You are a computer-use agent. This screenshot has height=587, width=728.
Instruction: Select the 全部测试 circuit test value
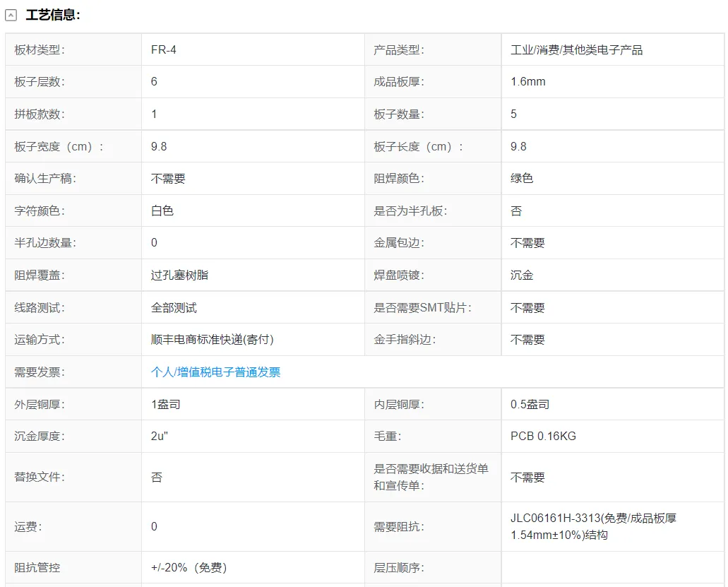click(174, 307)
